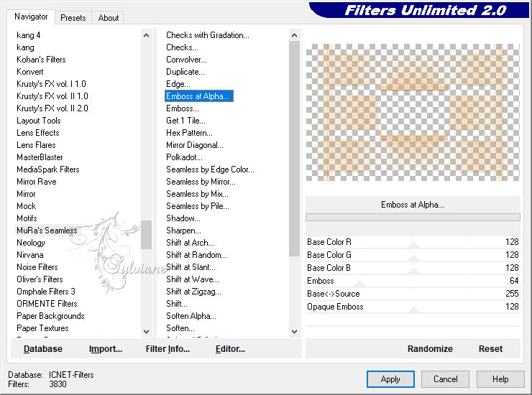Select the Sharpen... filter

tap(183, 231)
